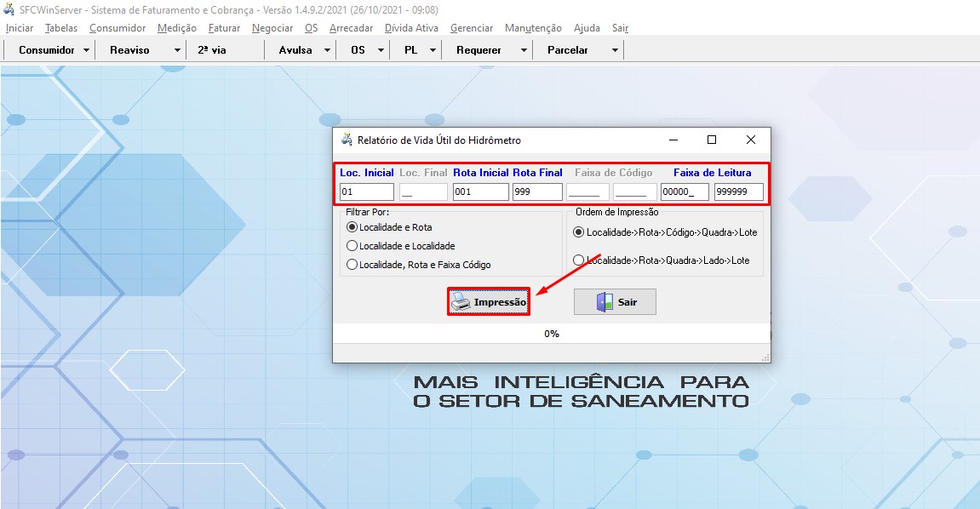Choose Localidade, Rota e Faixa Código filter

352,265
